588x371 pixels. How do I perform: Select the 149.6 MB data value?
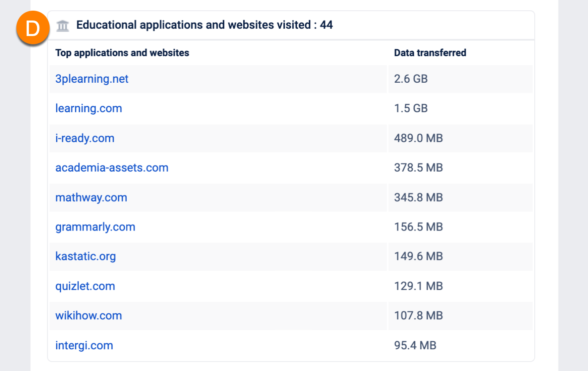(x=419, y=257)
